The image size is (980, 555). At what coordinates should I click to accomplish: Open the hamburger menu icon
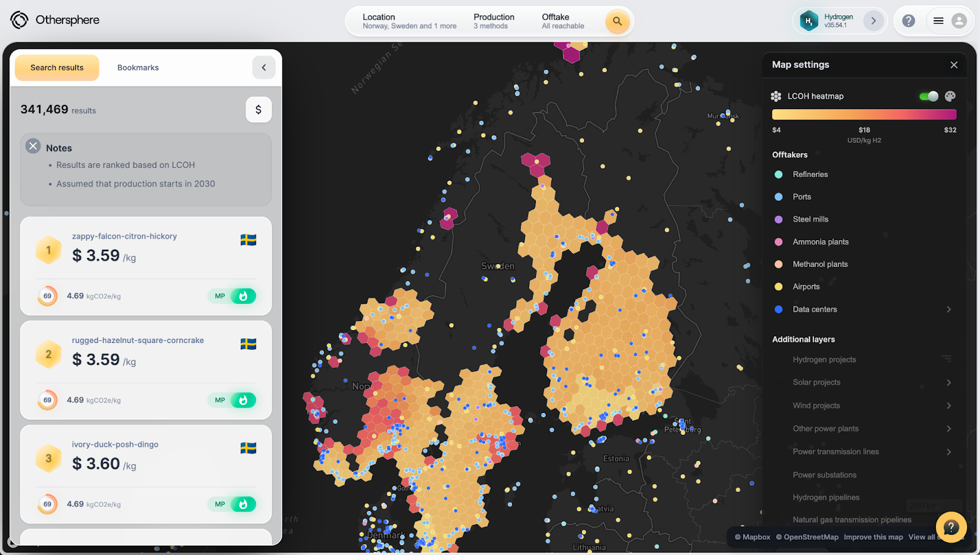[938, 21]
